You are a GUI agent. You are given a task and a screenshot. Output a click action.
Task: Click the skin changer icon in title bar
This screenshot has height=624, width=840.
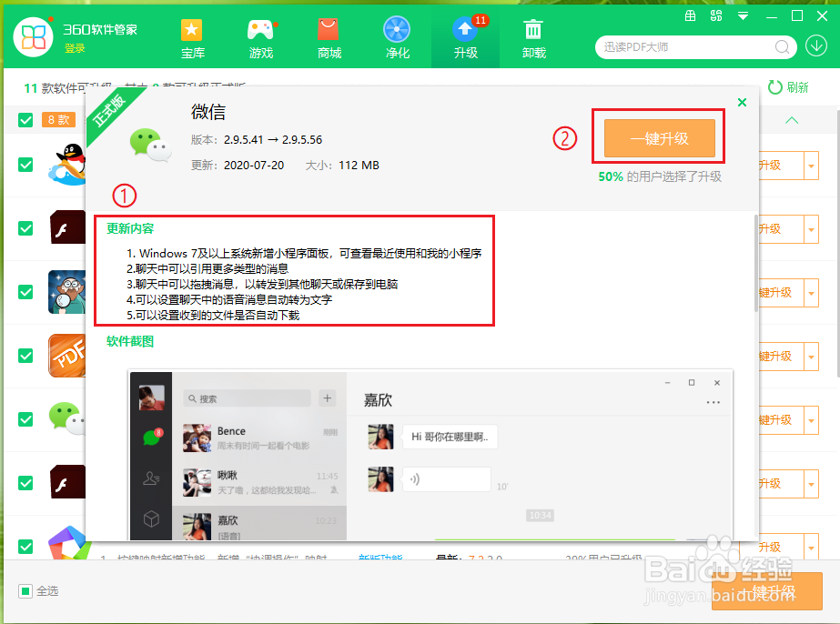coord(716,15)
